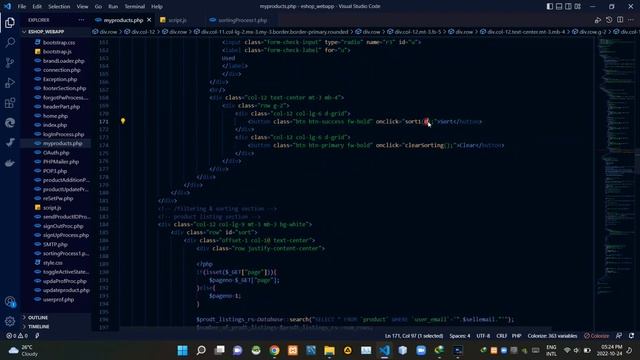The height and width of the screenshot is (360, 640).
Task: Click Colorize: 363 variables status item
Action: [552, 336]
